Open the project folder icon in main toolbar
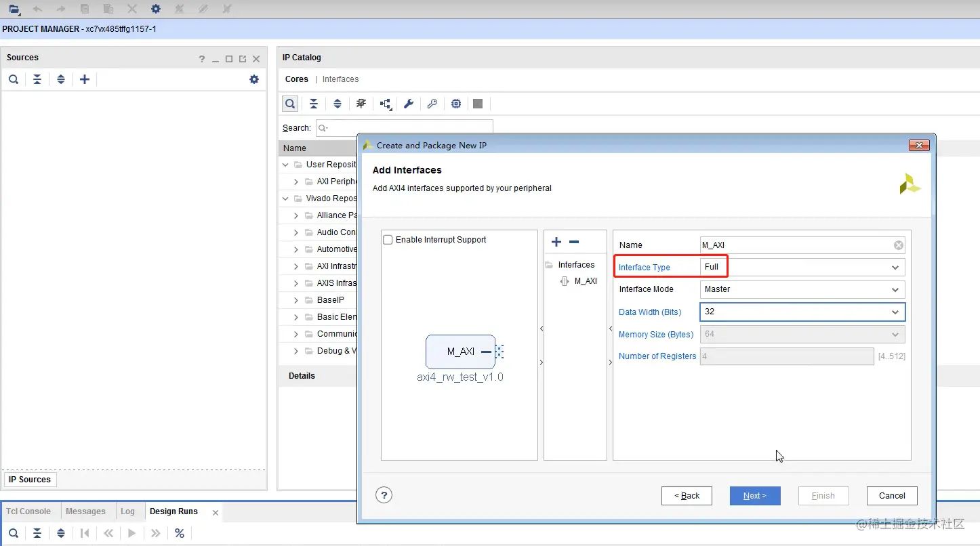980x546 pixels. coord(14,9)
